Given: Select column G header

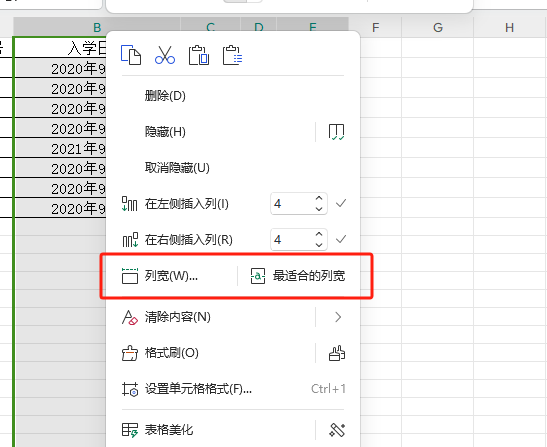Looking at the screenshot, I should click(x=438, y=27).
